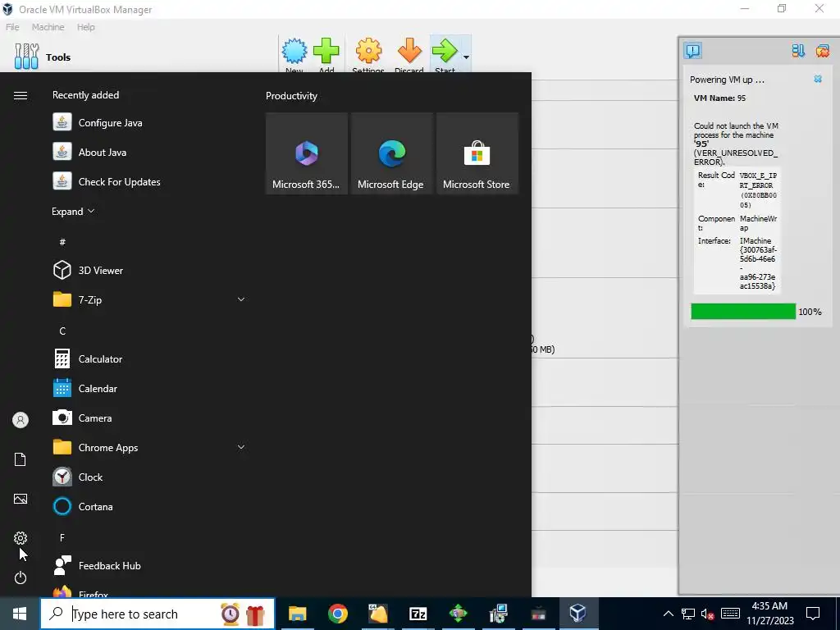
Task: Toggle the Start menu hamburger button
Action: coord(21,95)
